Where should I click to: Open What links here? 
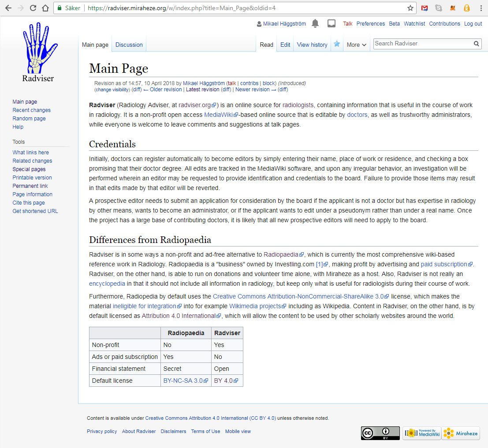pyautogui.click(x=30, y=153)
